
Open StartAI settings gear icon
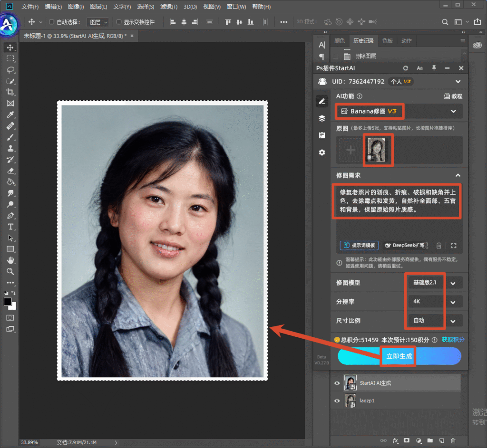(322, 153)
